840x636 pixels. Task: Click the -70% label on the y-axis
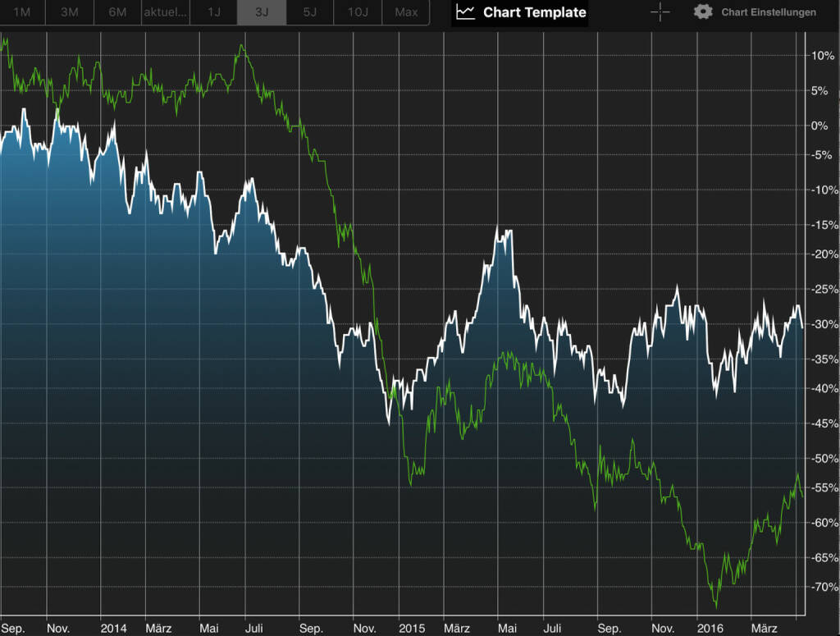[x=823, y=587]
